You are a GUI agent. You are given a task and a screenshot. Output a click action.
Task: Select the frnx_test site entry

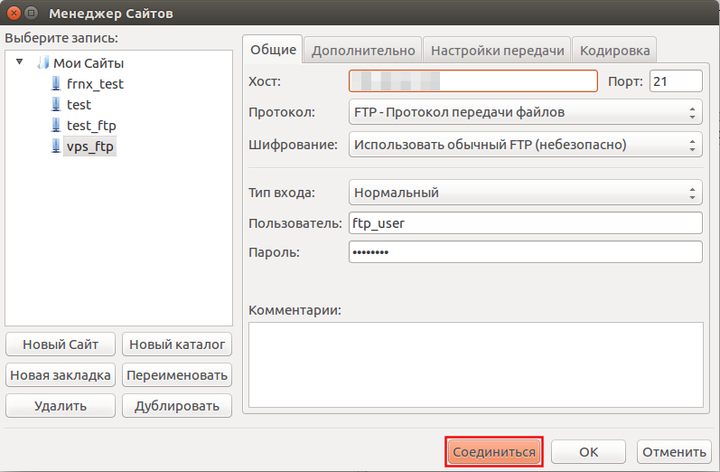click(95, 84)
